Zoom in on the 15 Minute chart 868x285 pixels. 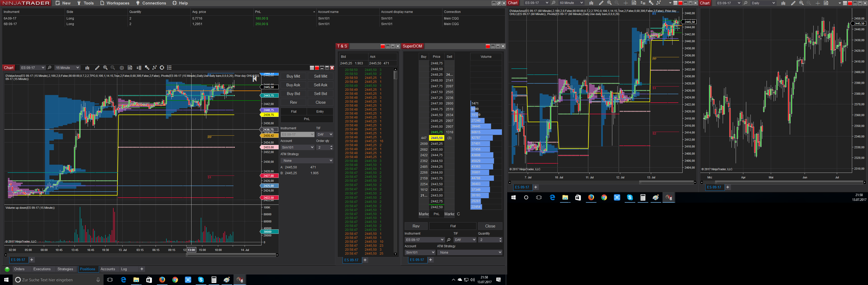(x=105, y=68)
